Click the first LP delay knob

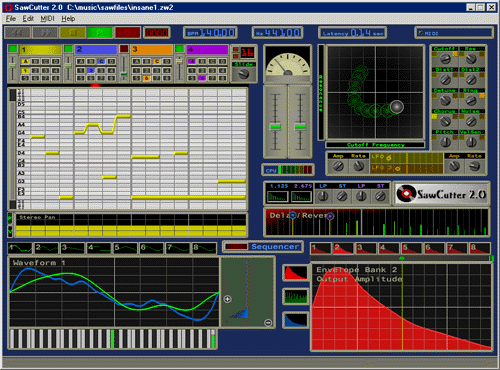[323, 197]
